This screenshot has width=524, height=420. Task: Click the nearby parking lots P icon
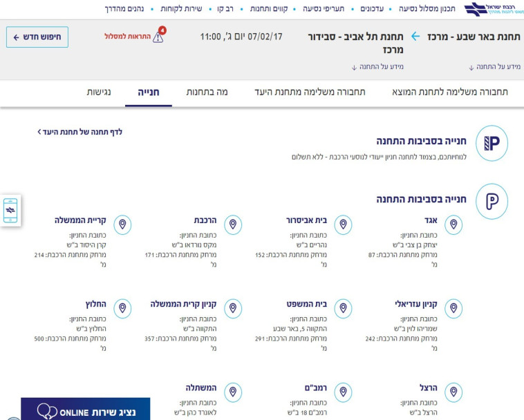492,201
